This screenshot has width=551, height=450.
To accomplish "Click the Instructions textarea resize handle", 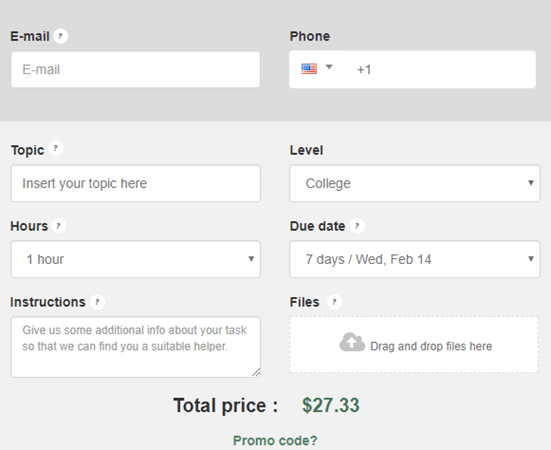I will tap(256, 372).
